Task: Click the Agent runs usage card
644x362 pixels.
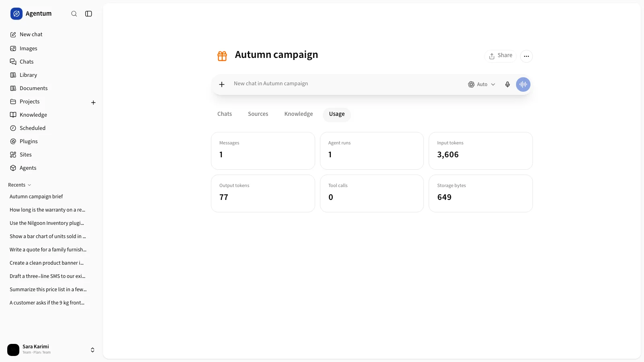Action: tap(372, 151)
